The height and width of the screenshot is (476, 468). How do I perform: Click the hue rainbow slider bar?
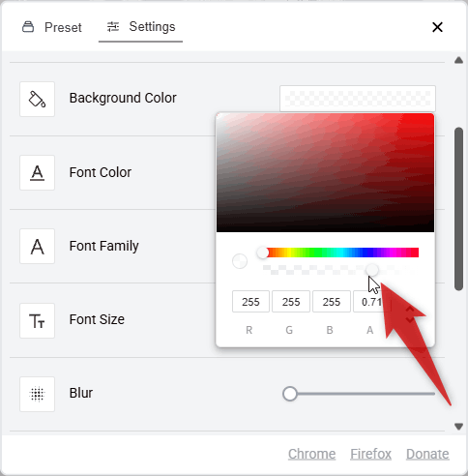click(x=340, y=253)
